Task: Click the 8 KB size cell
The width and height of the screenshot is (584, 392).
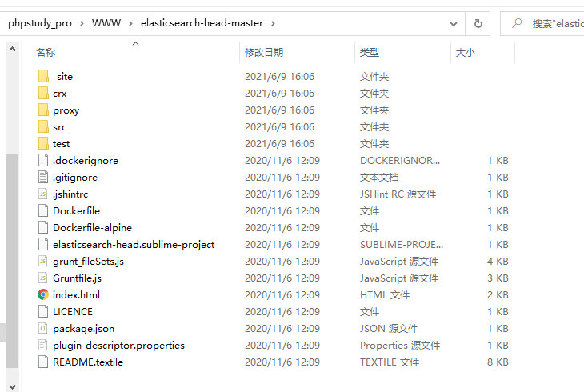Action: click(498, 362)
